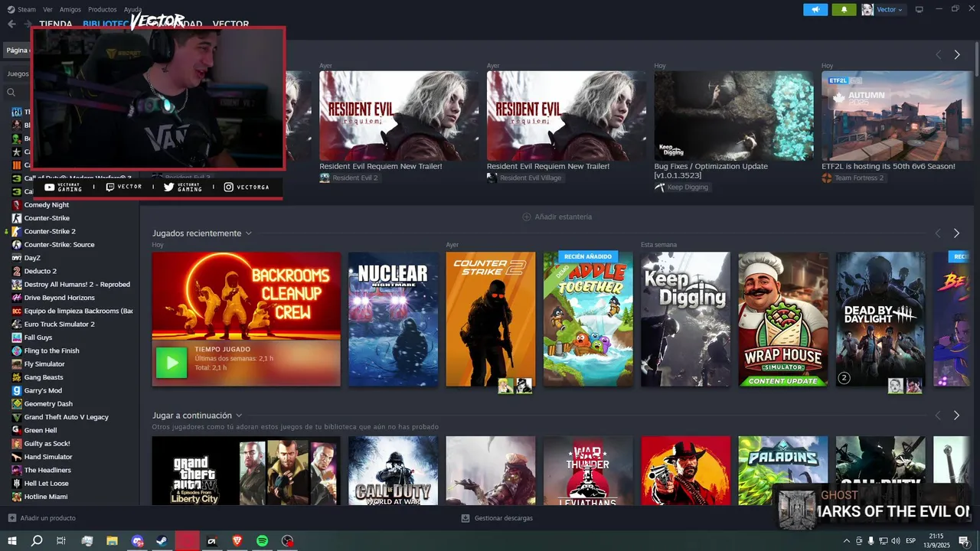Open the Ayuda menu
Screen dimensions: 980x551
click(x=133, y=9)
